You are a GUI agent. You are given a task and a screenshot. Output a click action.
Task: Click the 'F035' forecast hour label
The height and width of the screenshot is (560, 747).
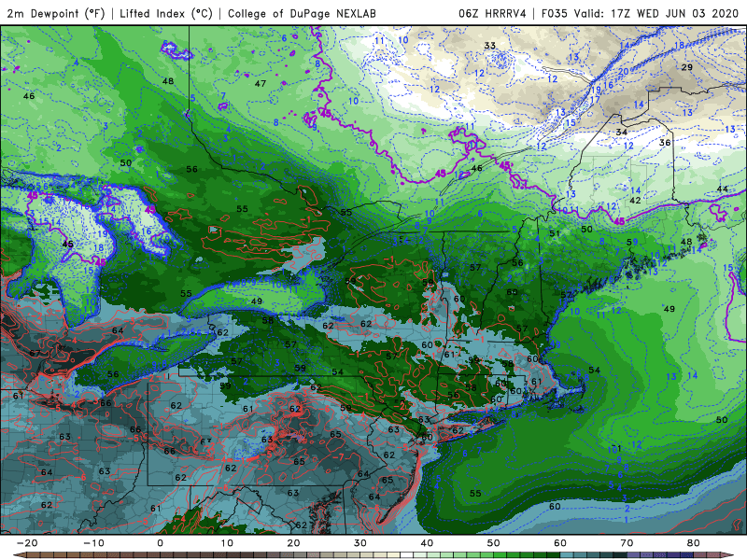[x=555, y=13]
